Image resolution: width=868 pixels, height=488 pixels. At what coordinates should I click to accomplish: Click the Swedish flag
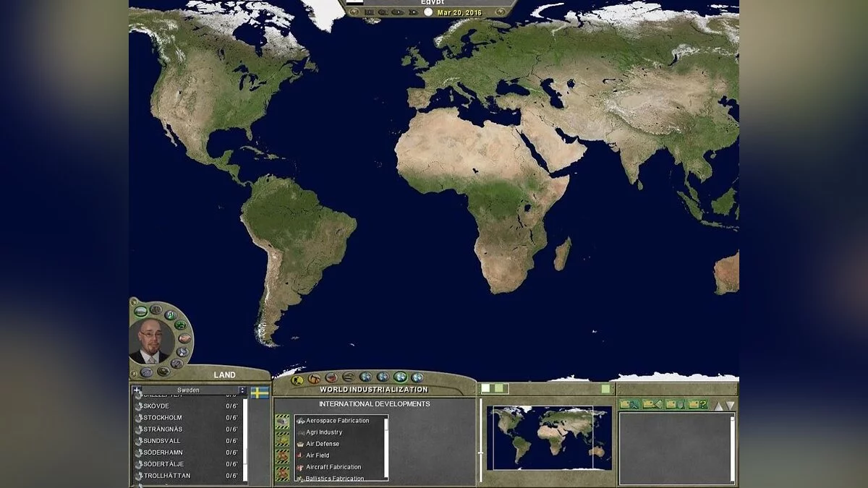coord(260,393)
